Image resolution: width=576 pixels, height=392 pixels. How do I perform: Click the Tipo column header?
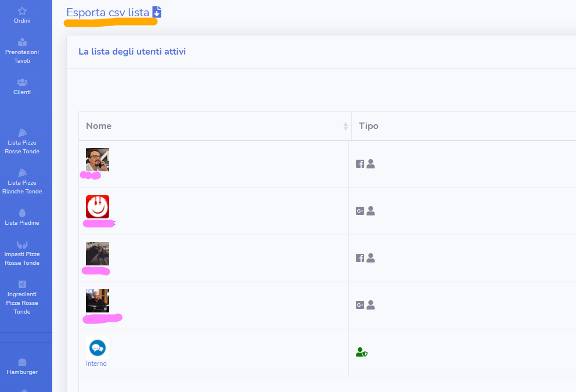369,126
